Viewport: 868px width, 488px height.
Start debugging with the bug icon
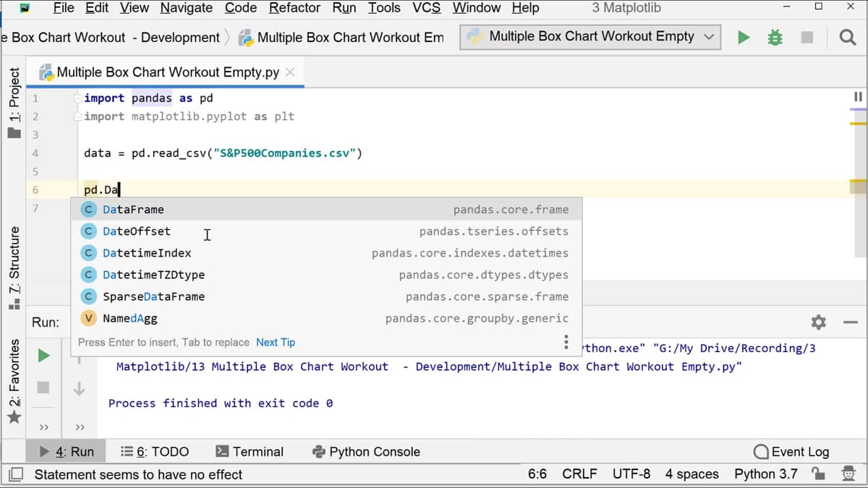pos(775,38)
